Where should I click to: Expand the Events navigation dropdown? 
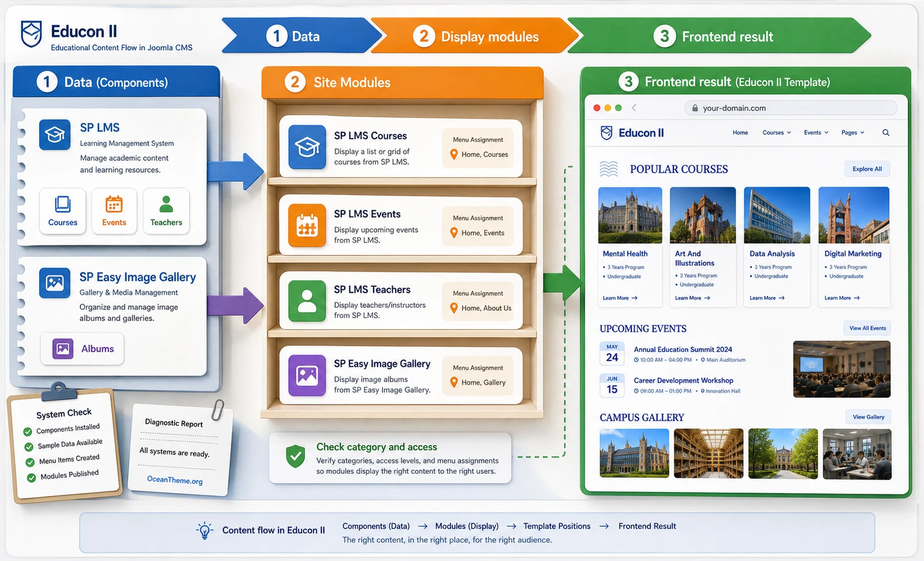[x=816, y=133]
